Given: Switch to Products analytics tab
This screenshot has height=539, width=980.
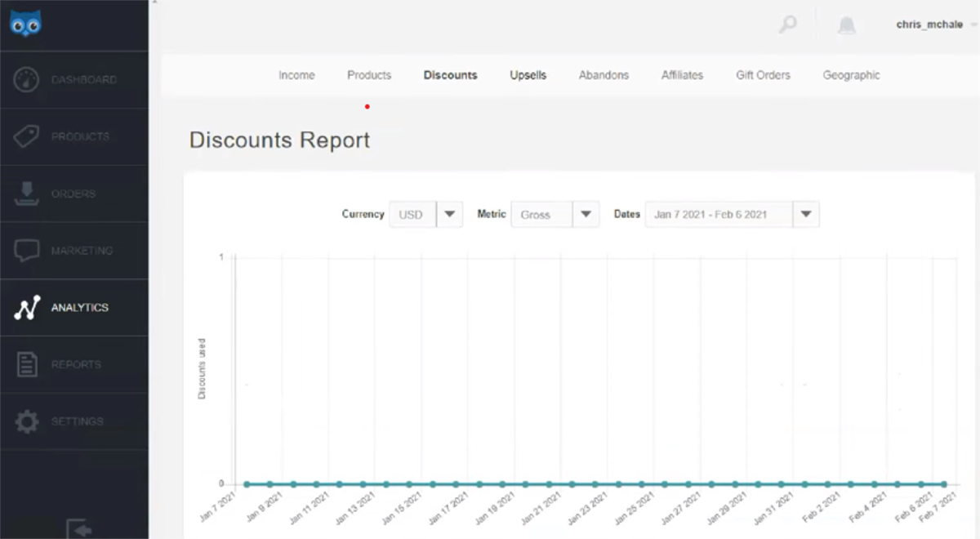Looking at the screenshot, I should [369, 75].
